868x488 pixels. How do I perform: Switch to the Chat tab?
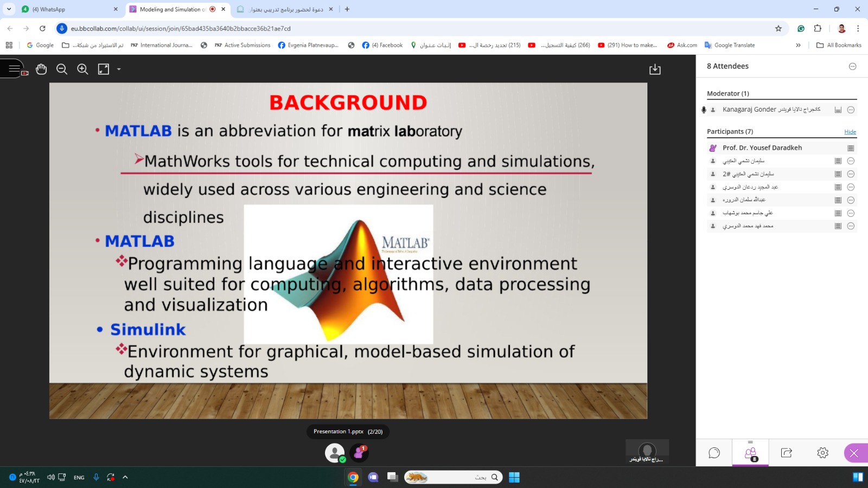click(714, 453)
